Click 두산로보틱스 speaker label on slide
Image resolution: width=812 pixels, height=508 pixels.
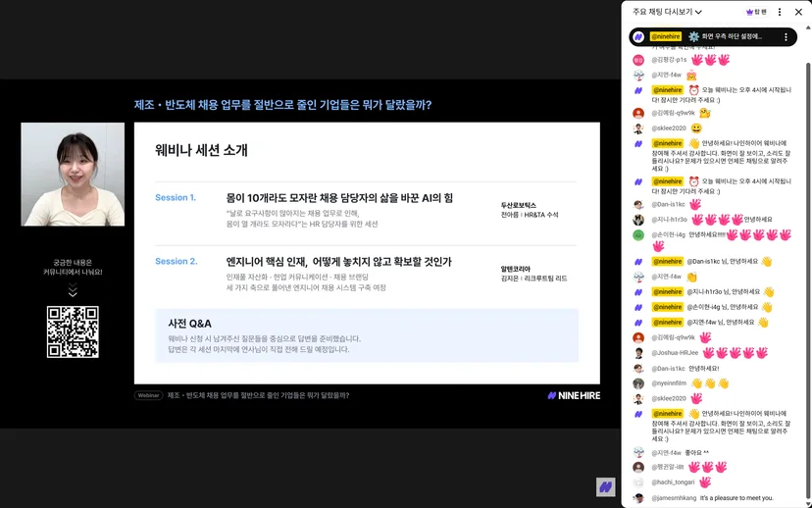pyautogui.click(x=519, y=206)
